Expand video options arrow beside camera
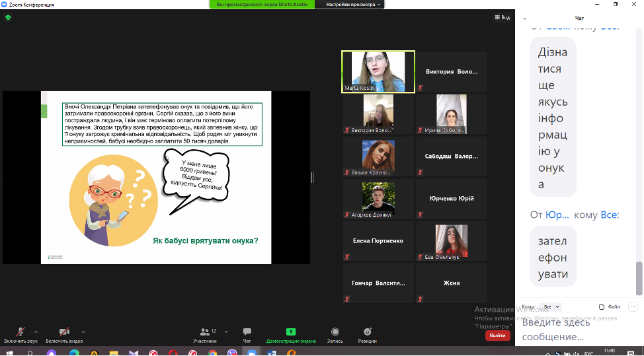The width and height of the screenshot is (644, 356). 83,331
